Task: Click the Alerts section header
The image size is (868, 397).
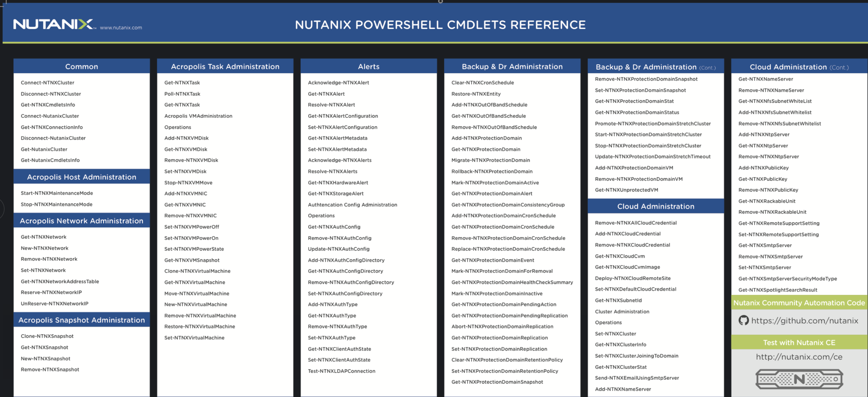Action: point(369,66)
